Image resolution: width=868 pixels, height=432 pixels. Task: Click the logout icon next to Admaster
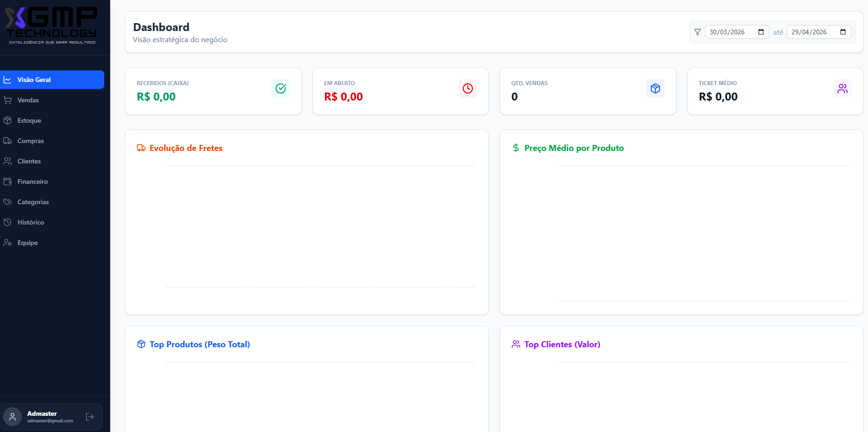[x=89, y=416]
